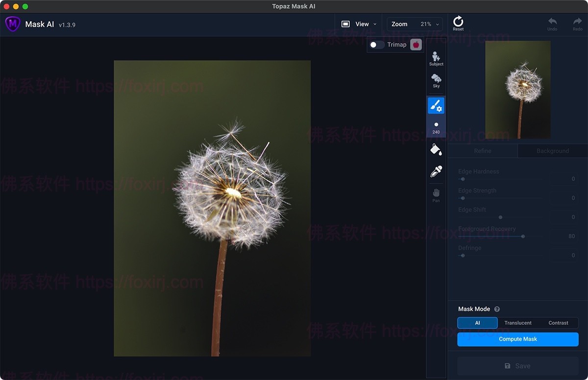Click the red trimap overlay color swatch

tap(416, 45)
